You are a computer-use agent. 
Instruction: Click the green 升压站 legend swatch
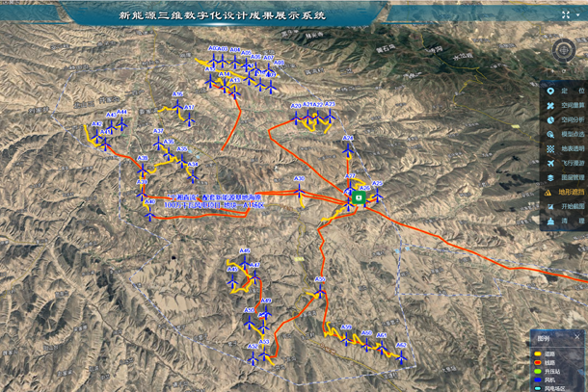pos(539,371)
